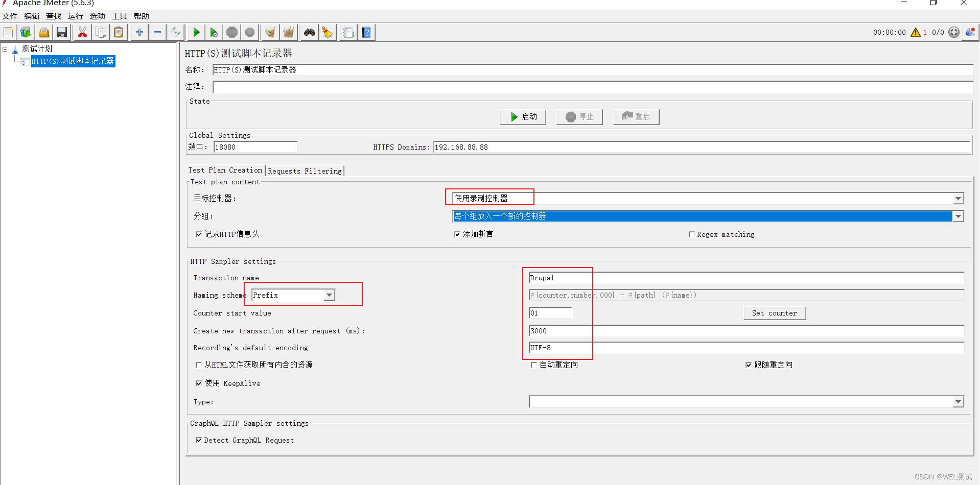The height and width of the screenshot is (485, 980).
Task: Cut the selected element (scissors icon)
Action: tap(82, 33)
